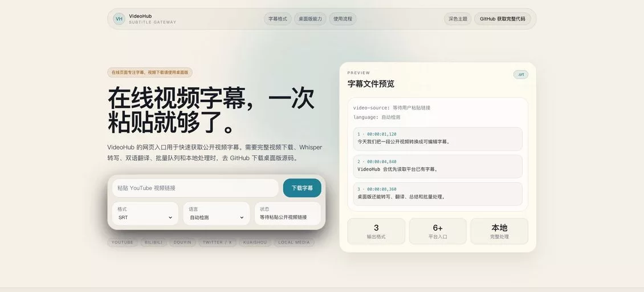This screenshot has width=644, height=292.
Task: Go to 使用流程 nav item
Action: tap(343, 19)
